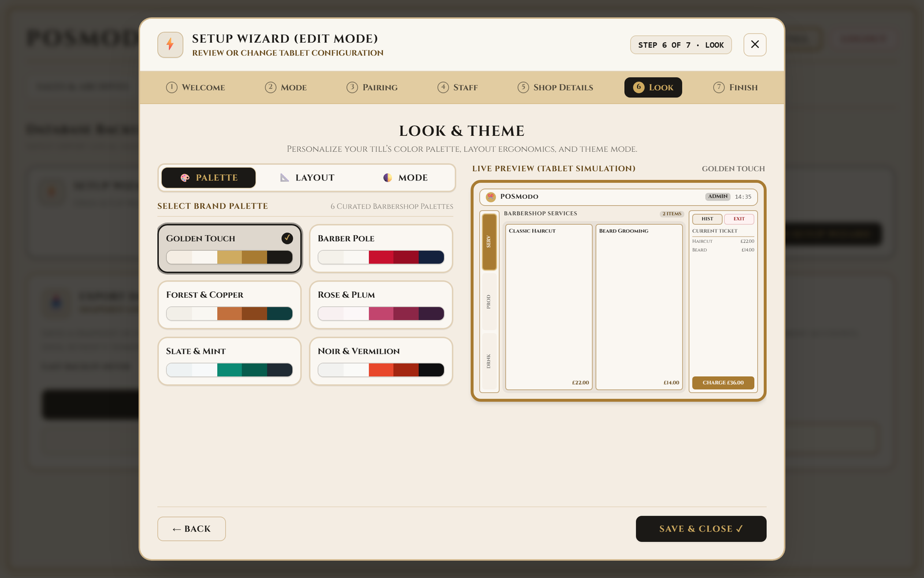This screenshot has height=578, width=924.
Task: Click Save & Close button
Action: 701,529
